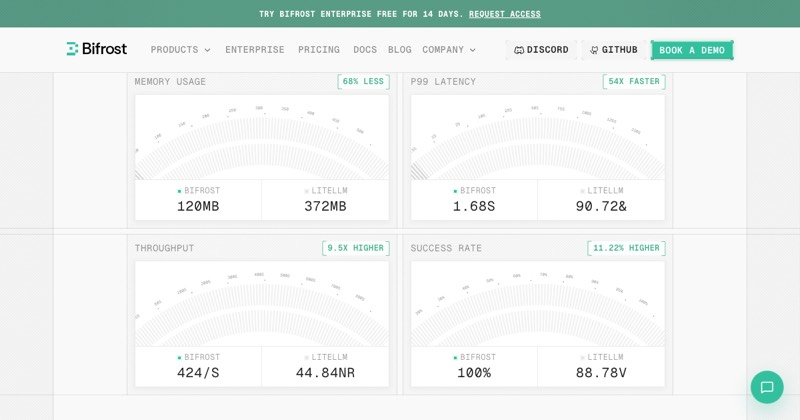Click the Bifrost logo
Image resolution: width=800 pixels, height=420 pixels.
(x=97, y=49)
